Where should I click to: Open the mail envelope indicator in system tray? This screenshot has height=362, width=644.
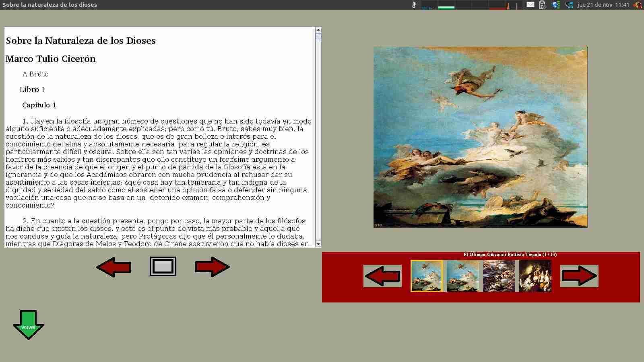pos(530,5)
